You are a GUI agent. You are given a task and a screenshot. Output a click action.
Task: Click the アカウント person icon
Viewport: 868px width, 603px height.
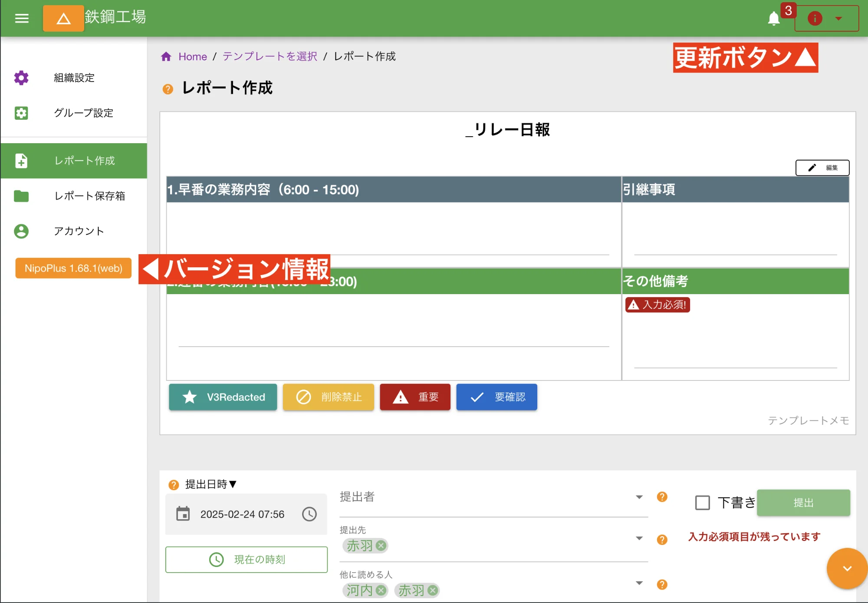point(21,231)
